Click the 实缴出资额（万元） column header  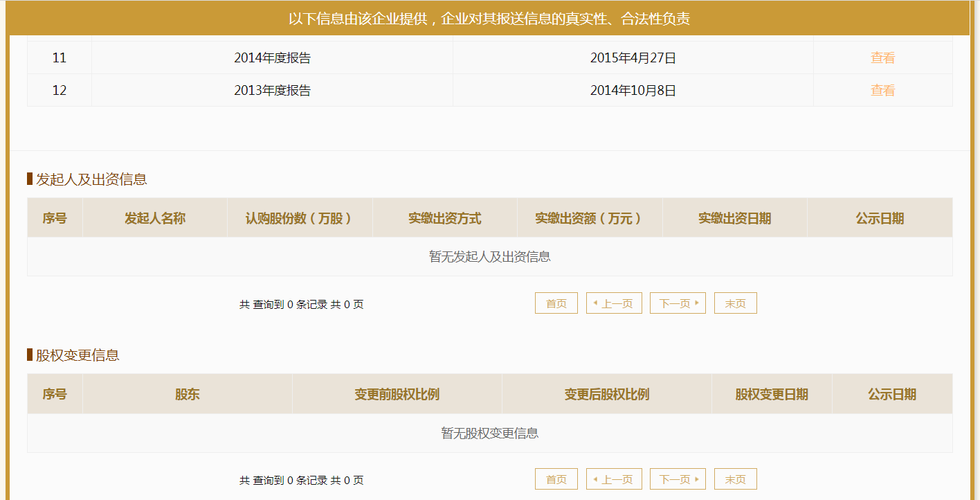coord(589,218)
